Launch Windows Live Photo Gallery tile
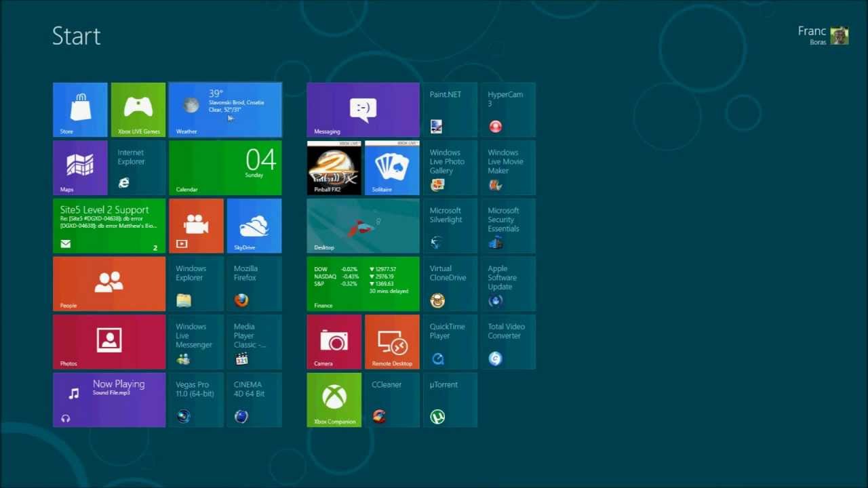Screen dimensions: 868x488 [x=450, y=168]
